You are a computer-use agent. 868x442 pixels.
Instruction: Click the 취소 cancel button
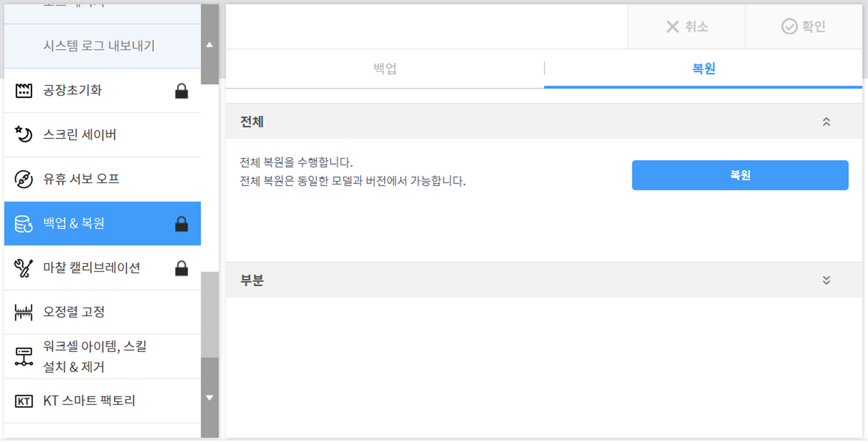coord(687,26)
